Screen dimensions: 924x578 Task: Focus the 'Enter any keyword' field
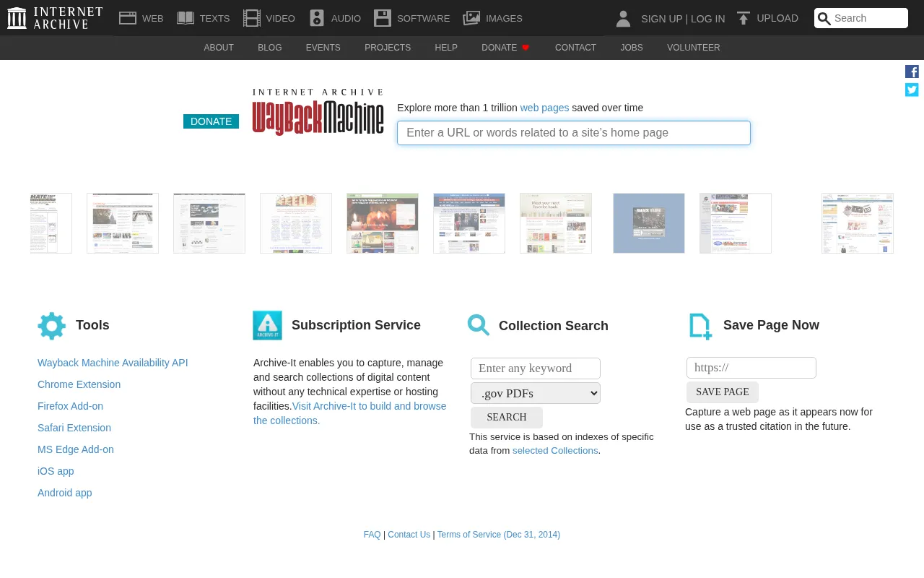click(x=536, y=368)
